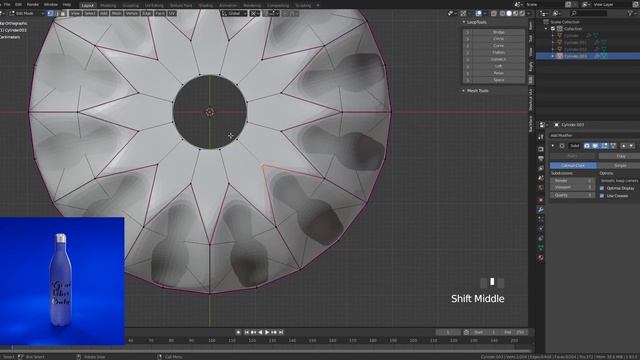
Task: Open the viewport Mesh menu
Action: pos(117,13)
